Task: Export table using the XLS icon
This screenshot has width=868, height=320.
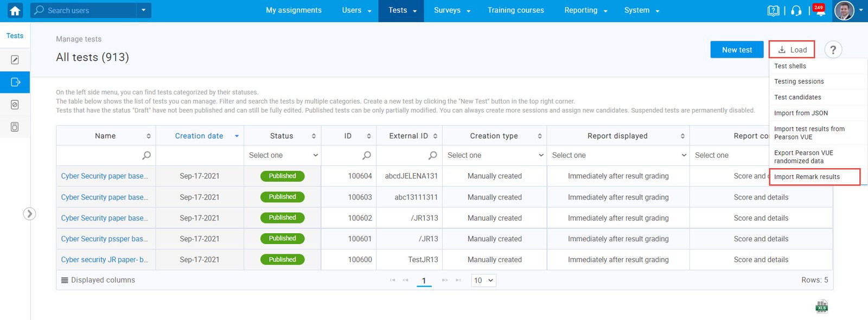Action: [x=821, y=306]
